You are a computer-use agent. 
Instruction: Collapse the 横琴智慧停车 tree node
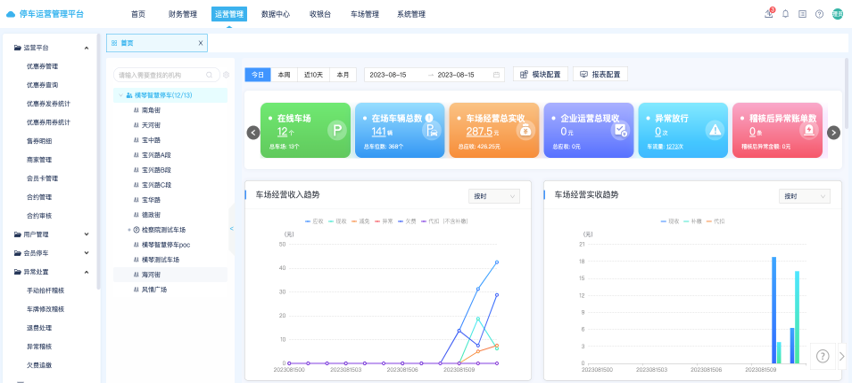121,95
